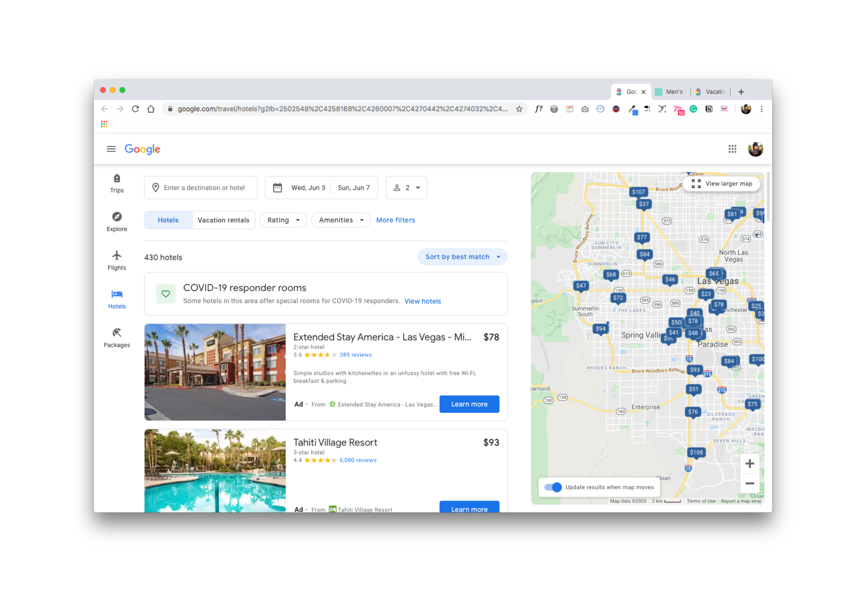Open the Trips section in sidebar
This screenshot has height=616, width=866.
pyautogui.click(x=117, y=184)
